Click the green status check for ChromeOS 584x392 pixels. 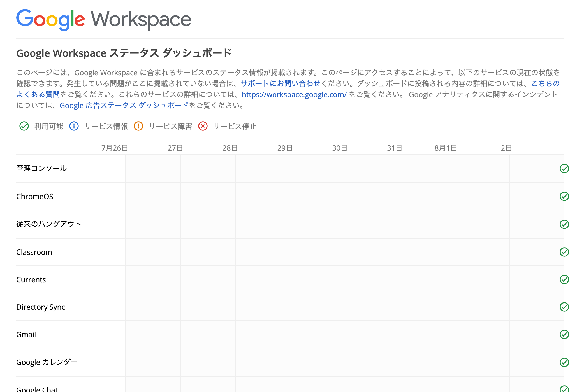pyautogui.click(x=564, y=196)
